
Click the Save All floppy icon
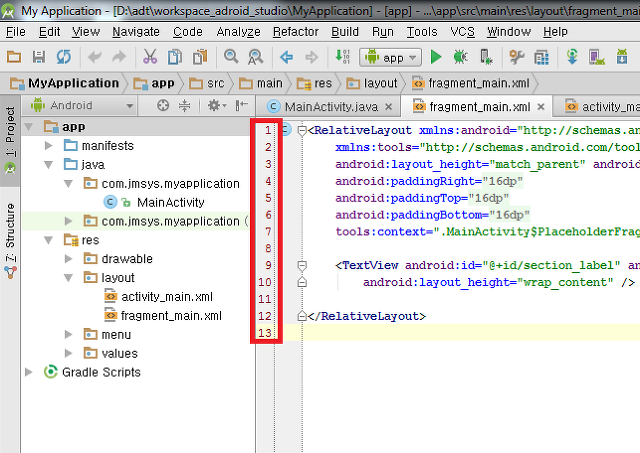point(39,57)
